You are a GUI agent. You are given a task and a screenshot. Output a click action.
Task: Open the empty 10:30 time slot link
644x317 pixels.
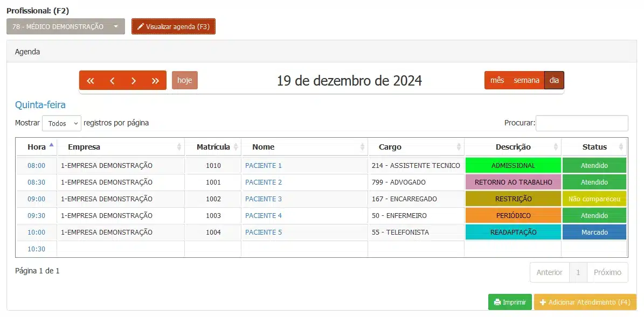(x=37, y=249)
